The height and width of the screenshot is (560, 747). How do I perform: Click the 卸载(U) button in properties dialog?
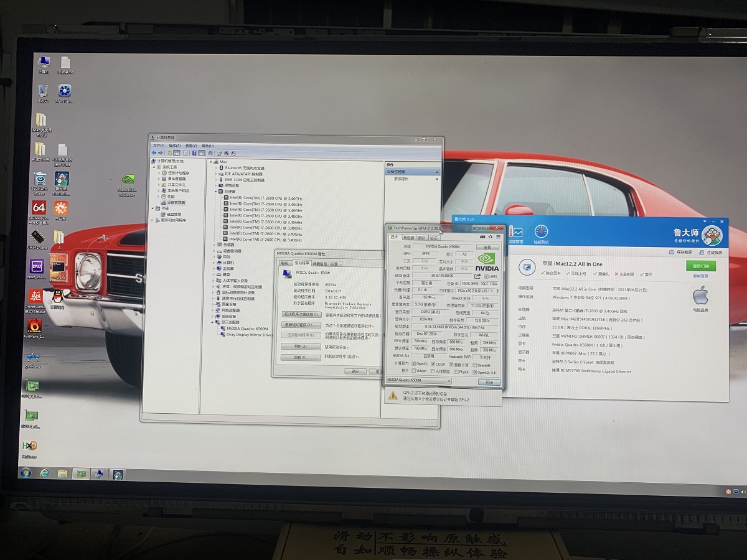point(301,358)
